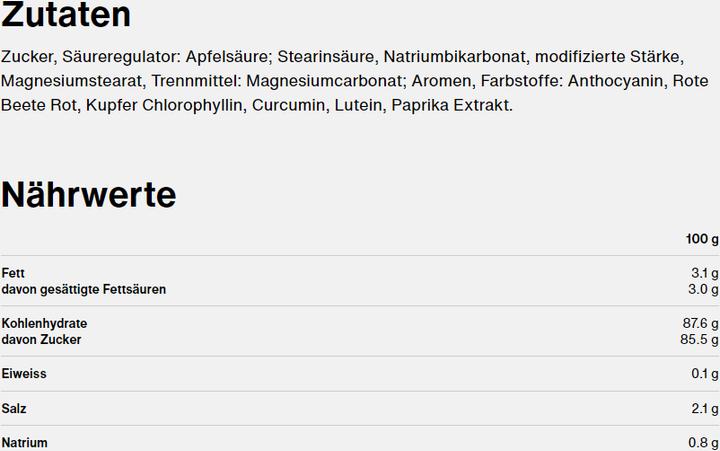This screenshot has width=720, height=451.
Task: Click the Zutaten heading
Action: point(66,15)
